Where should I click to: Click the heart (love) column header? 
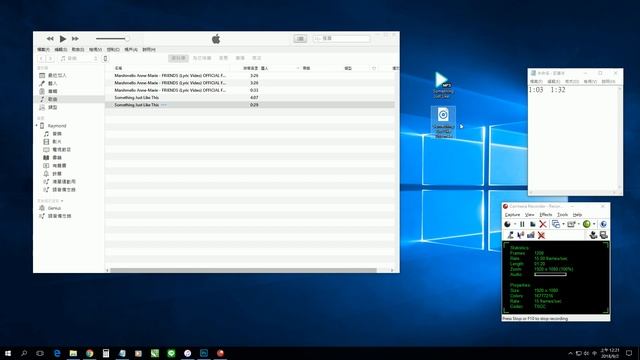tap(374, 68)
